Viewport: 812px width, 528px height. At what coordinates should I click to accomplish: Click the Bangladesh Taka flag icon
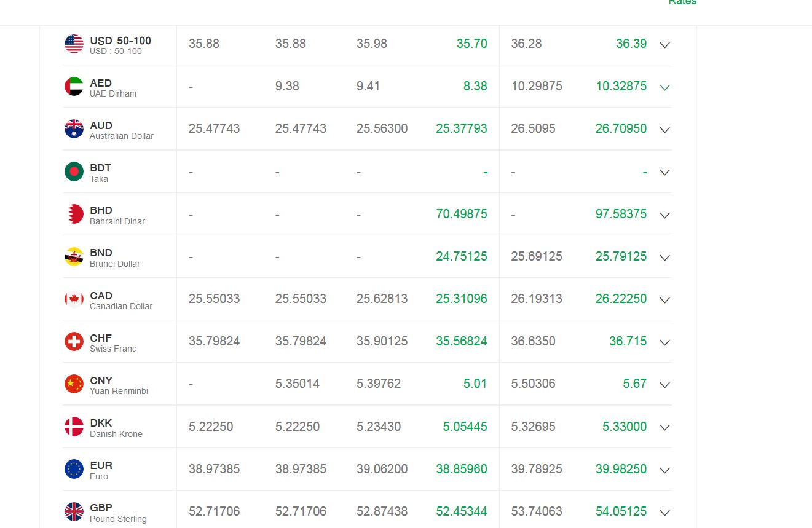pyautogui.click(x=74, y=171)
